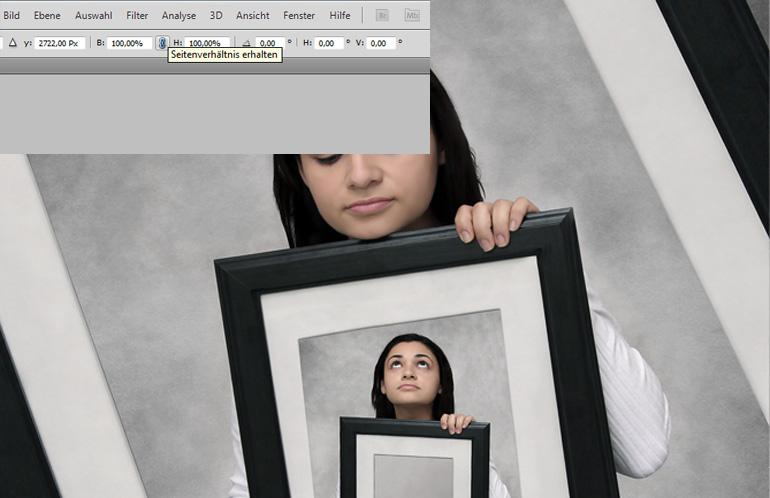Screen dimensions: 770x498
Task: Toggle the Seitenverhältnis erhalten chain-link icon
Action: (x=162, y=43)
